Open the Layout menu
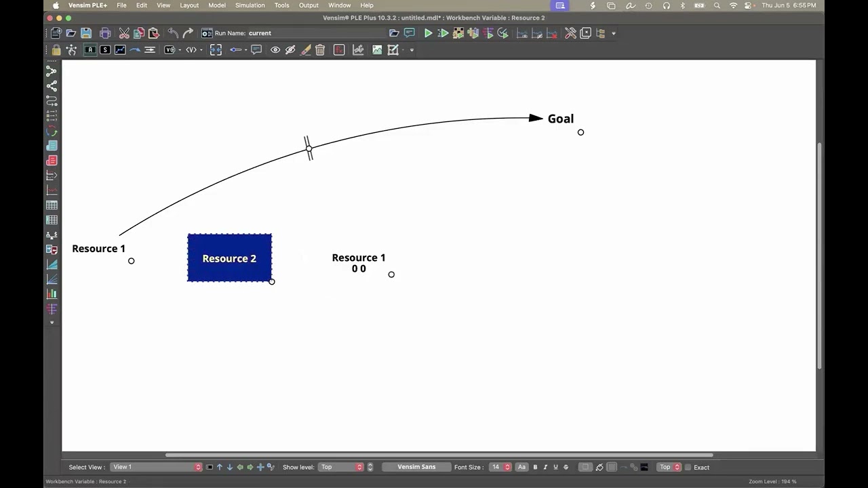The height and width of the screenshot is (488, 868). pyautogui.click(x=189, y=5)
